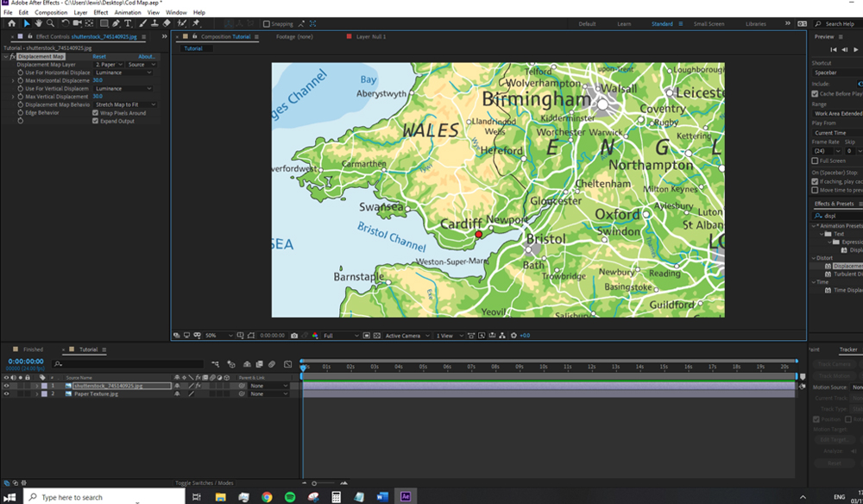Open the Animation menu
Viewport: 863px width, 504px height.
point(128,12)
